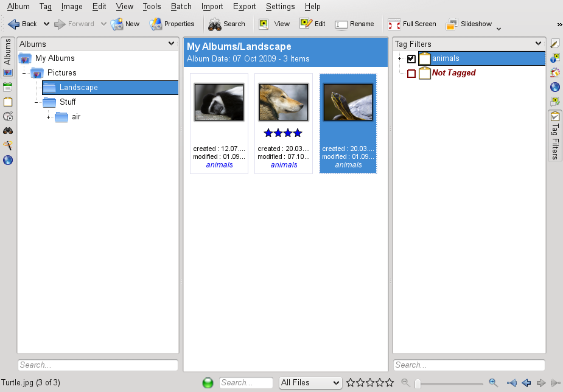The height and width of the screenshot is (392, 563).
Task: Open the All Files filter dropdown
Action: coord(310,383)
